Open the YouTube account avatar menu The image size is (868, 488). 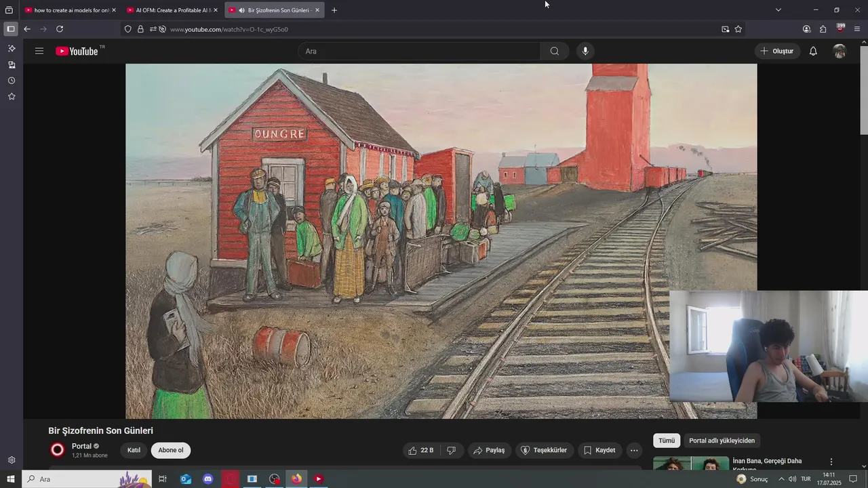840,51
